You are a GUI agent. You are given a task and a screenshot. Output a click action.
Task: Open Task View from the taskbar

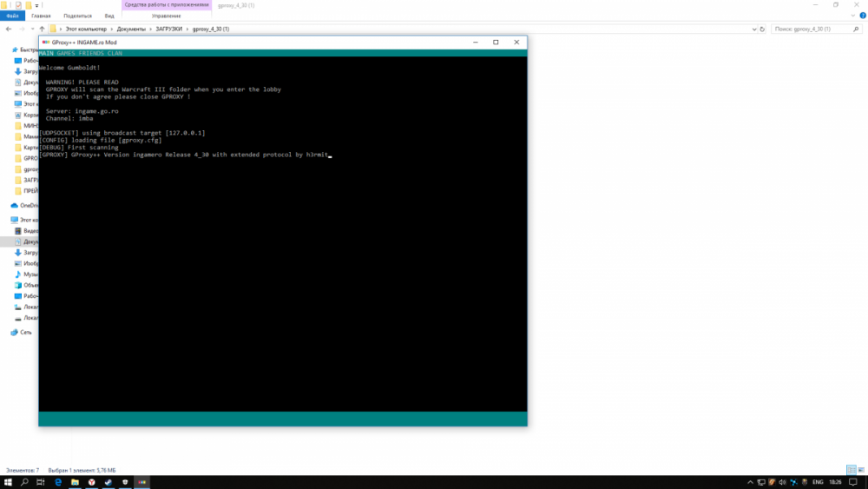[41, 482]
